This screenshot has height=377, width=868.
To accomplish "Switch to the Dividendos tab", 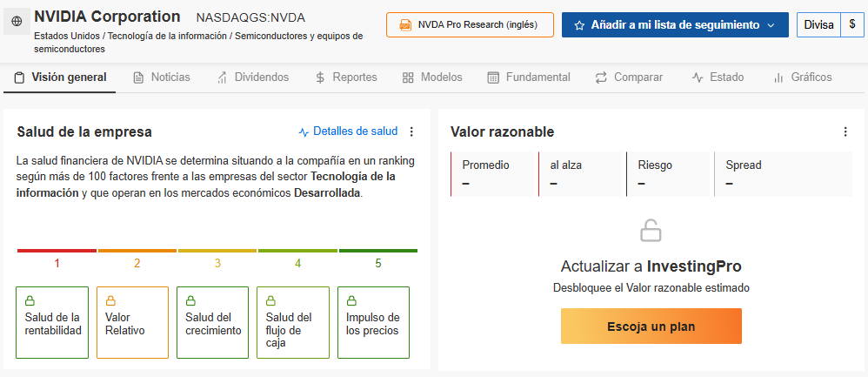I will [253, 77].
